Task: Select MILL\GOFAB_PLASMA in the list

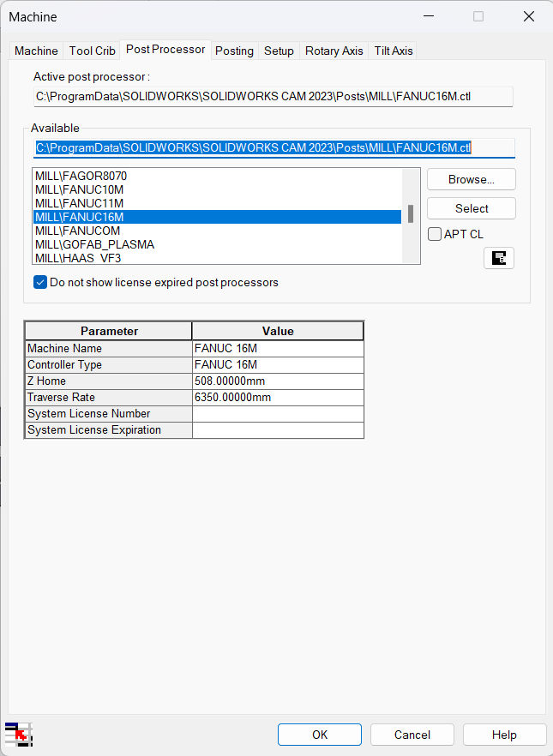Action: coord(217,244)
